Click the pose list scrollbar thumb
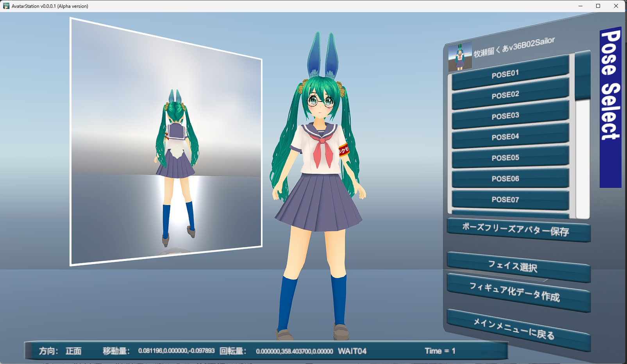The height and width of the screenshot is (364, 627). point(582,75)
